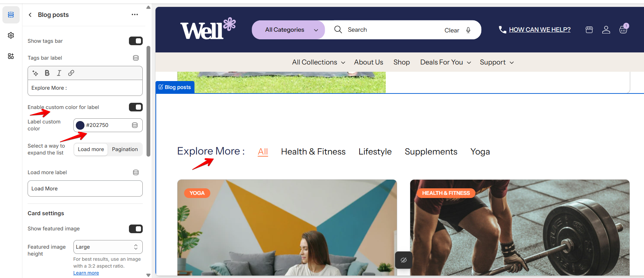This screenshot has height=278, width=644.
Task: Click the dynamic source icon for Tags bar label
Action: pos(136,58)
